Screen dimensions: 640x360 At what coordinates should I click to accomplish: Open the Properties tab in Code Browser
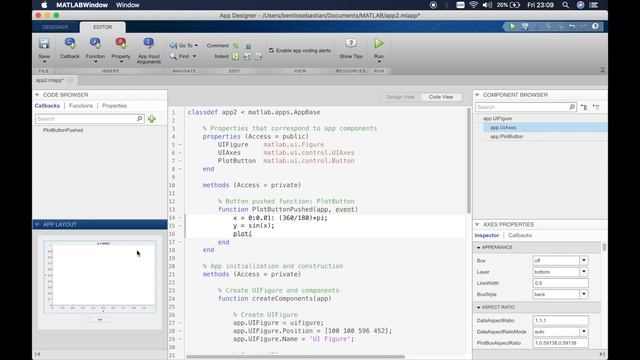pos(114,106)
